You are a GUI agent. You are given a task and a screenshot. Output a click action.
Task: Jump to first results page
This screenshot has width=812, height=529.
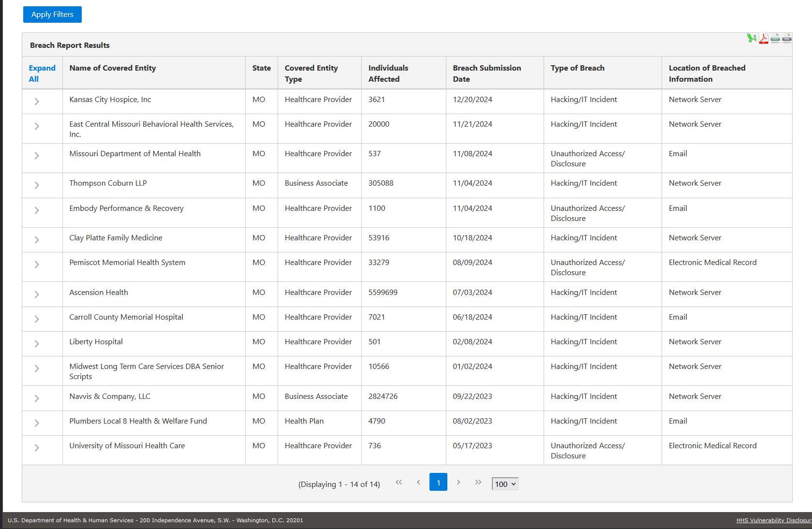(x=399, y=482)
